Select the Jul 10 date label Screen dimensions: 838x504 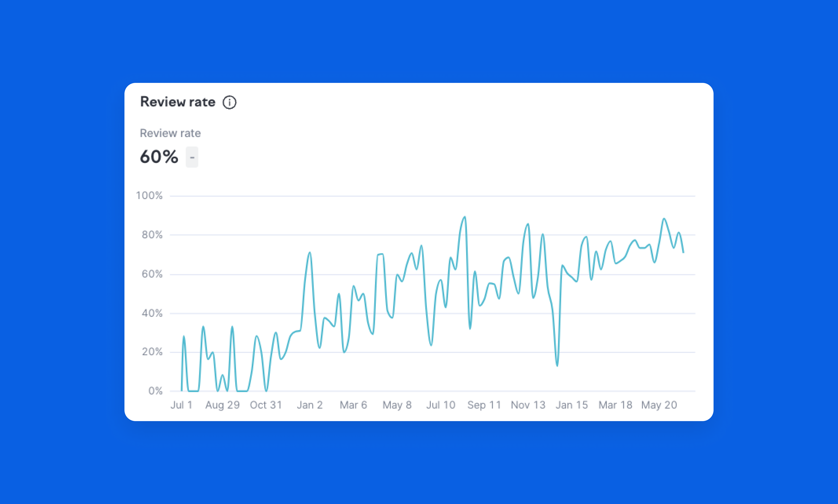[x=441, y=405]
